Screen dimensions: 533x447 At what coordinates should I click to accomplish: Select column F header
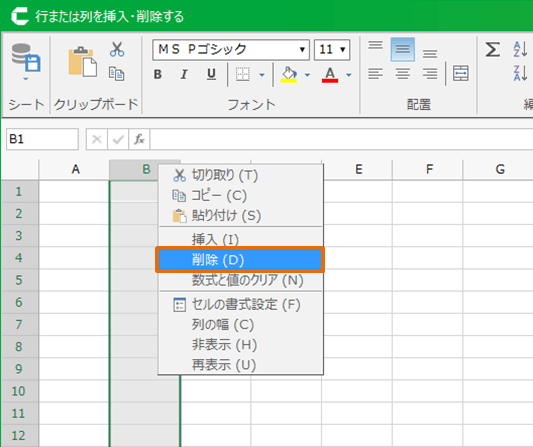(x=428, y=169)
